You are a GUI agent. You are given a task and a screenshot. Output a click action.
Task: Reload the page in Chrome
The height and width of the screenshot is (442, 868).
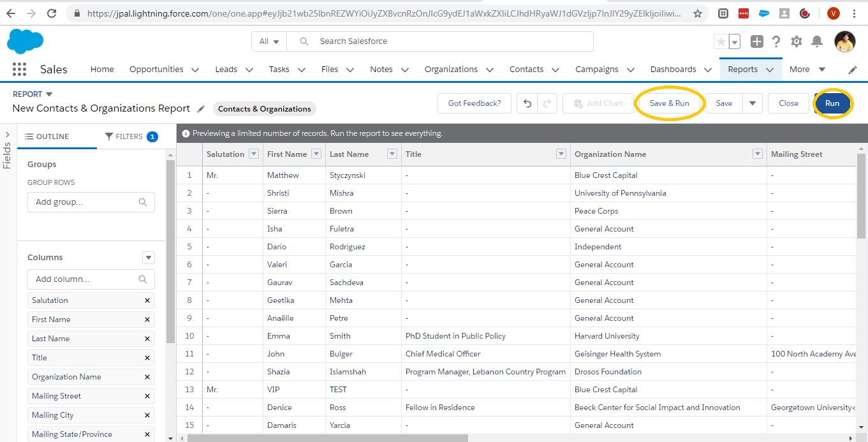pos(52,13)
